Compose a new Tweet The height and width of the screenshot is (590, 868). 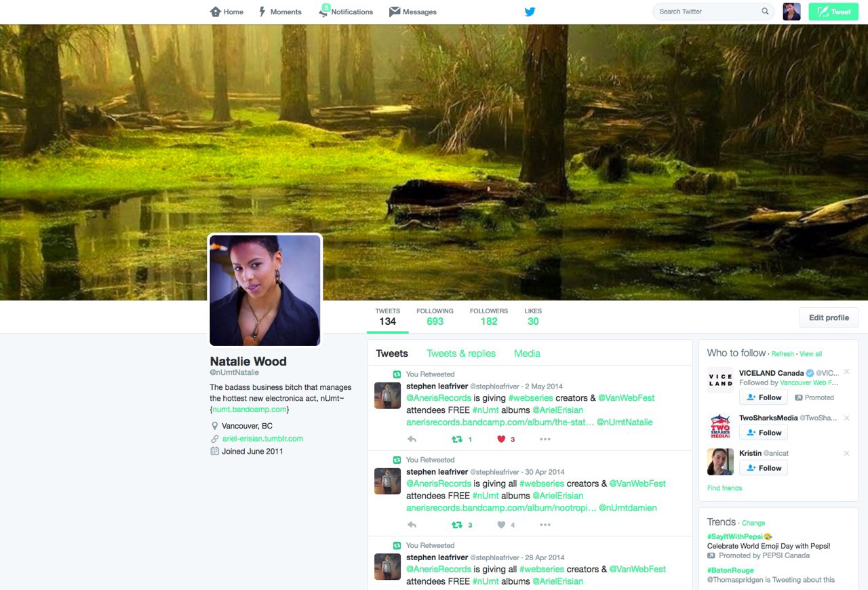pos(833,12)
